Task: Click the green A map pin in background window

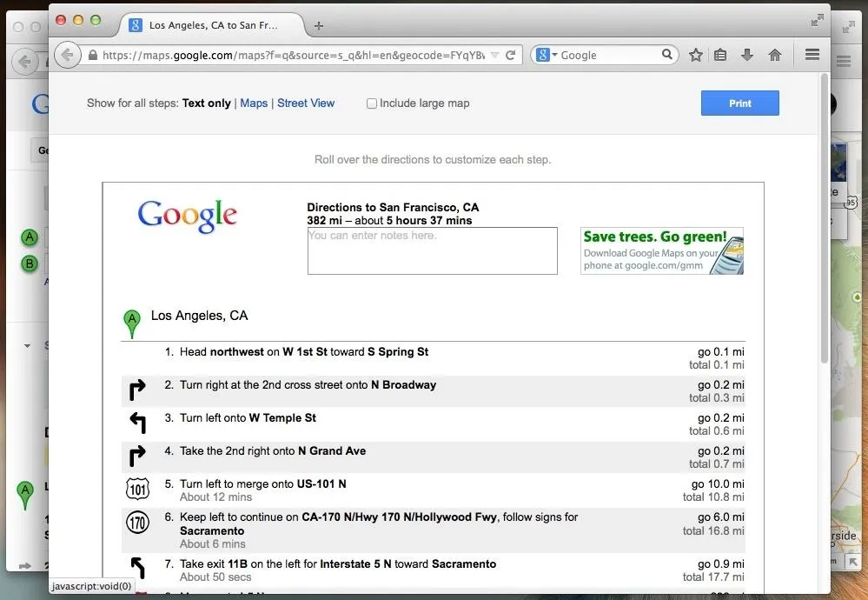Action: click(25, 495)
